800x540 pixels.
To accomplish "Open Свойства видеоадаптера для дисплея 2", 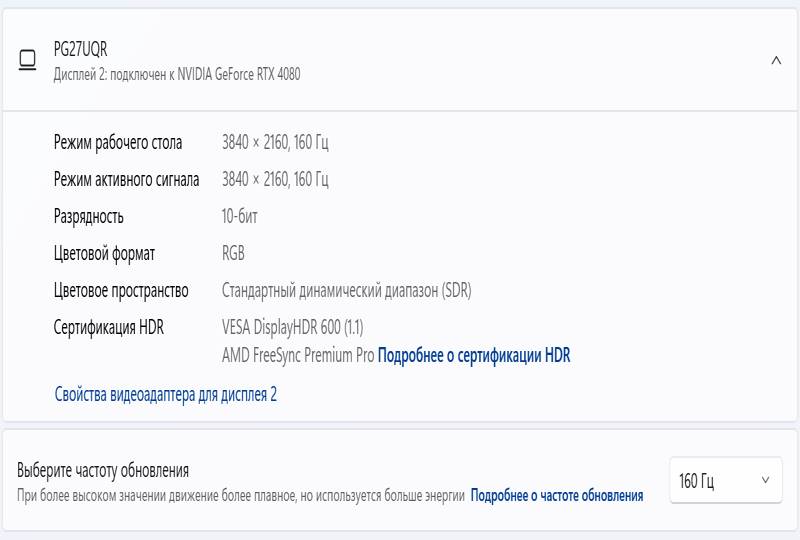I will point(166,394).
